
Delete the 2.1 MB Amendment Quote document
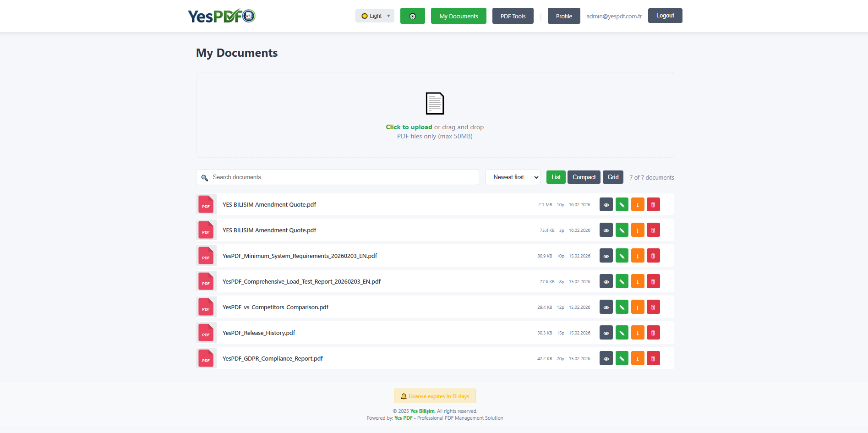pyautogui.click(x=653, y=205)
